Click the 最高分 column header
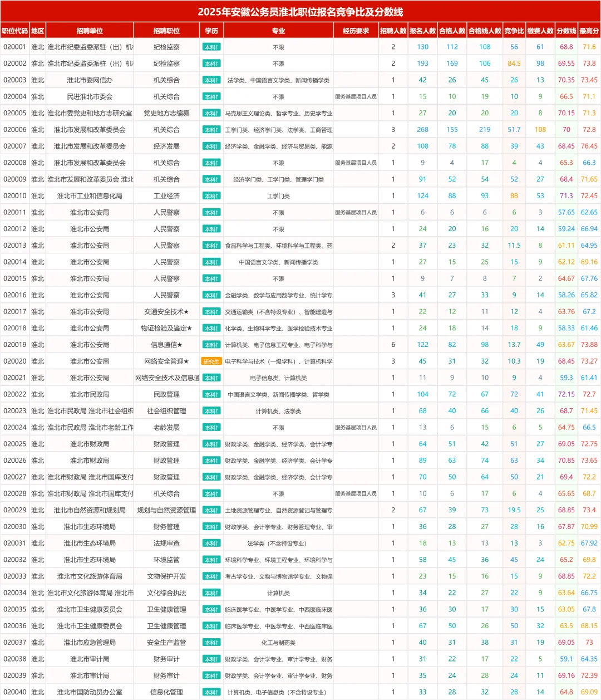 click(x=589, y=31)
